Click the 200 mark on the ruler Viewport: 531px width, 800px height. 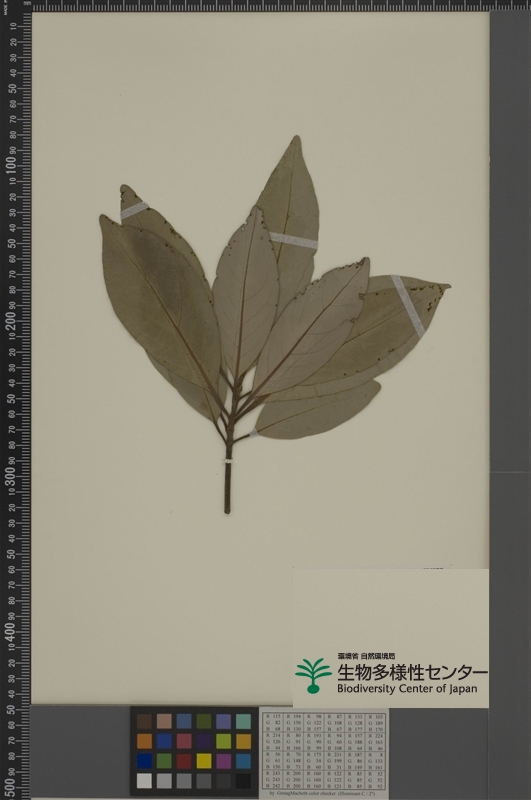10,318
